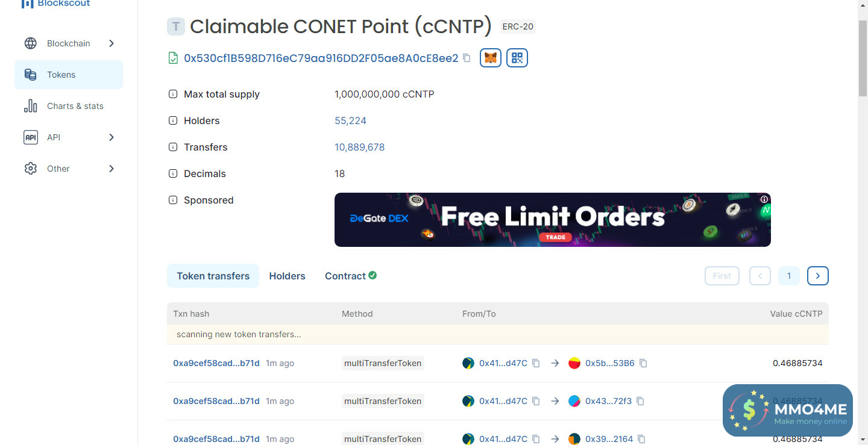Copy recipient address 0x39...2164
The height and width of the screenshot is (445, 868).
[x=642, y=439]
